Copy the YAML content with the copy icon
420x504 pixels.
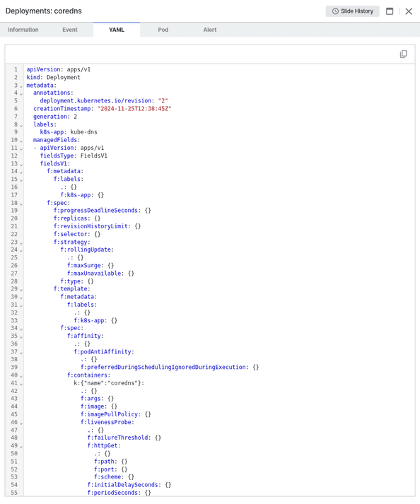[403, 54]
